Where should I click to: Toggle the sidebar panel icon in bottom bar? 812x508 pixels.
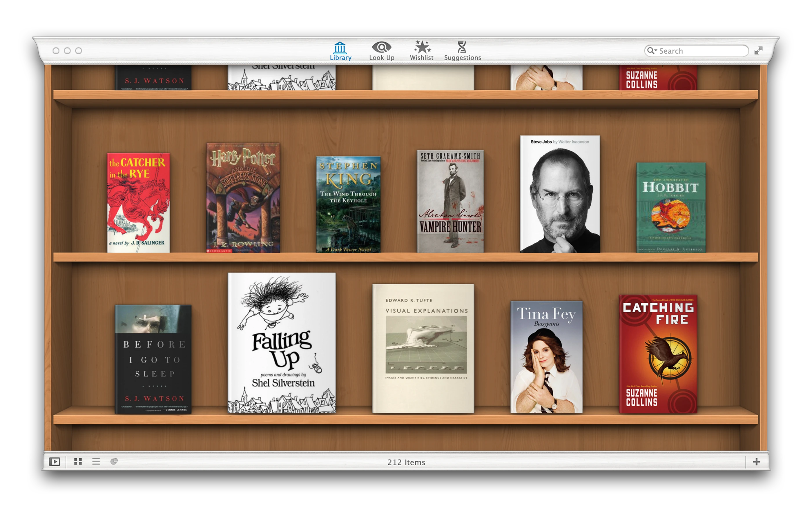pos(55,462)
